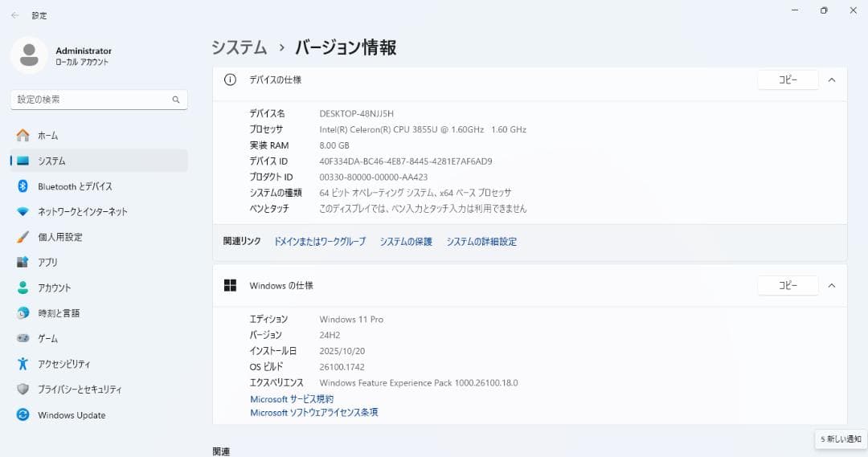The image size is (868, 457).
Task: Open ゲーム settings page
Action: (x=99, y=338)
